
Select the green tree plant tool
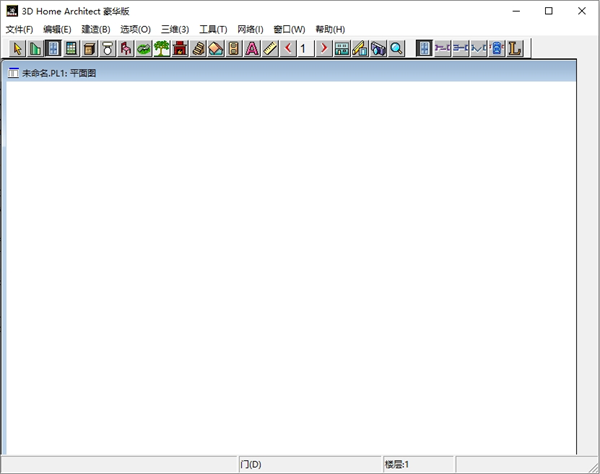tap(161, 48)
